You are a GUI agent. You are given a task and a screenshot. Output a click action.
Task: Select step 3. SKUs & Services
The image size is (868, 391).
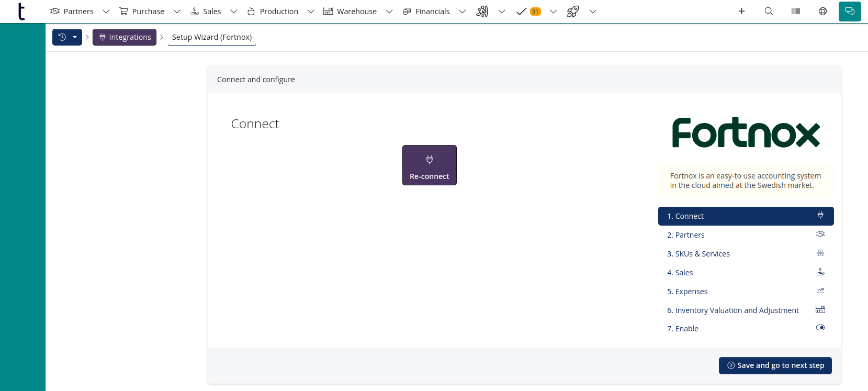746,254
